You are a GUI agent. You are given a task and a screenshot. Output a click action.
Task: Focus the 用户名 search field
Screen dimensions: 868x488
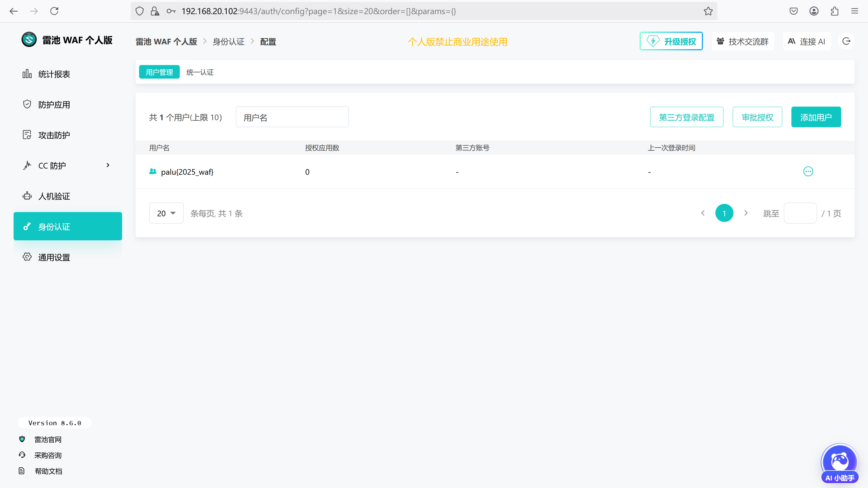[292, 117]
